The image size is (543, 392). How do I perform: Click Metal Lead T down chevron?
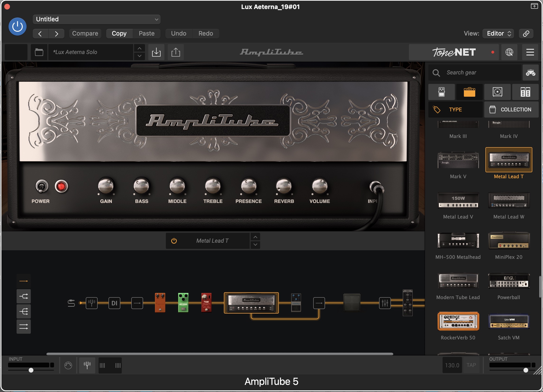point(255,245)
